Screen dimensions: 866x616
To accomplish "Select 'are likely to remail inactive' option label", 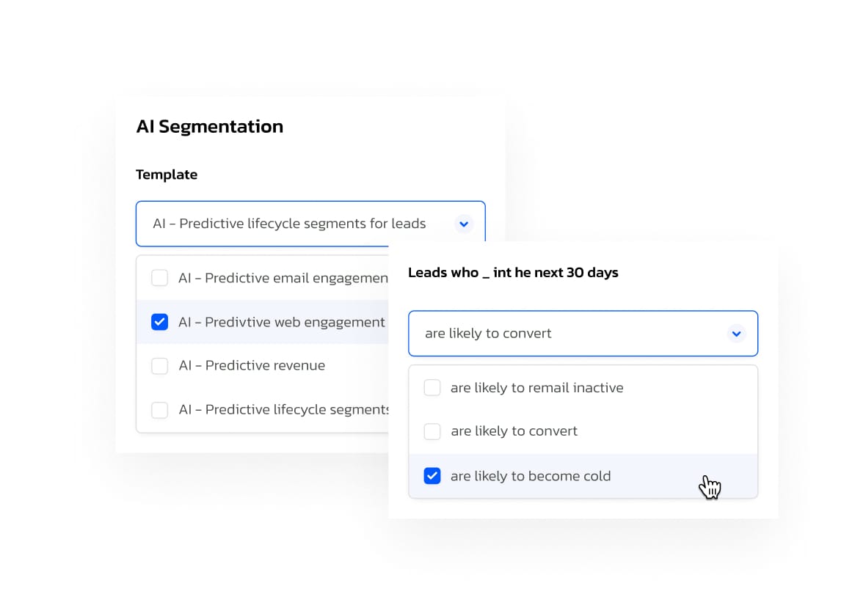I will pyautogui.click(x=536, y=387).
